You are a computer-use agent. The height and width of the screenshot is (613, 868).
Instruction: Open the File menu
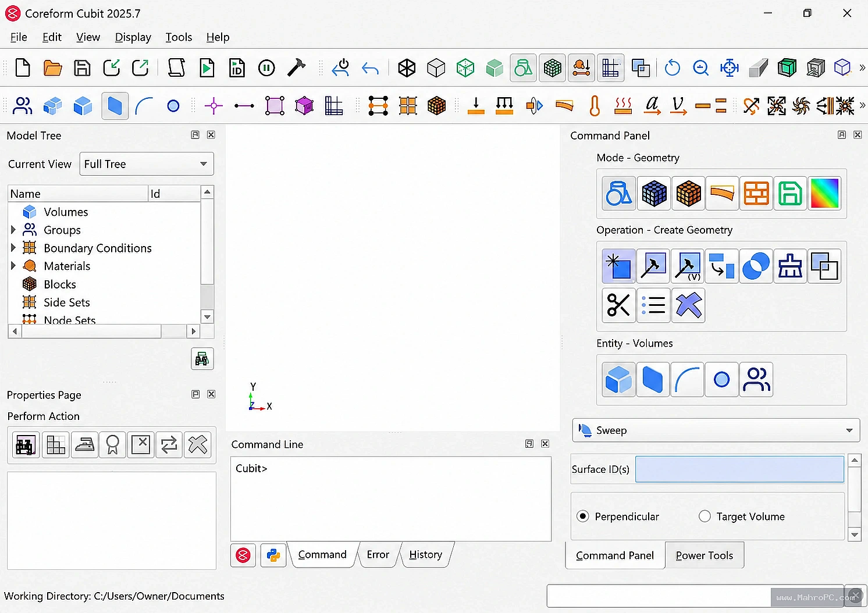(19, 37)
